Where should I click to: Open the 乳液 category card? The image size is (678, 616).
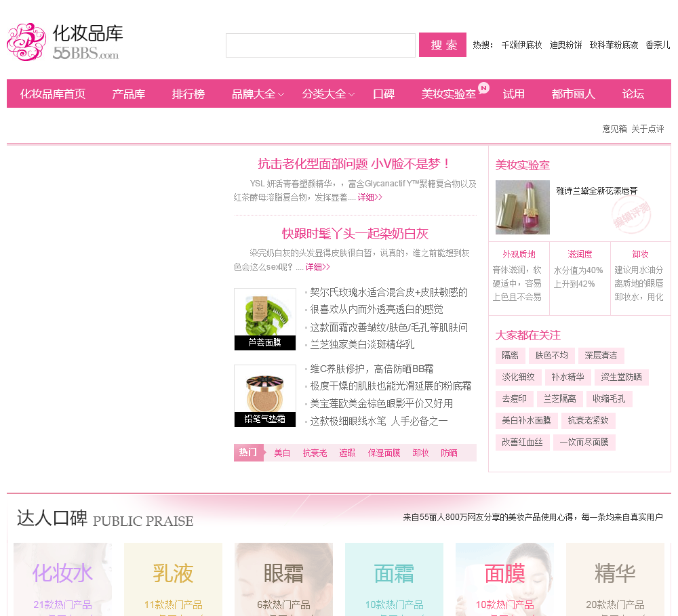173,579
